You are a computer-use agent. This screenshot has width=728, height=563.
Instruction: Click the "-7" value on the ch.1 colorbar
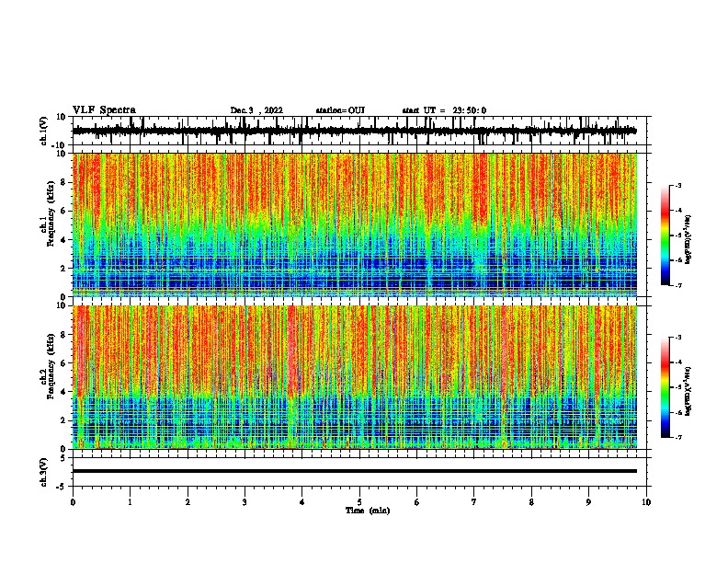coord(678,285)
